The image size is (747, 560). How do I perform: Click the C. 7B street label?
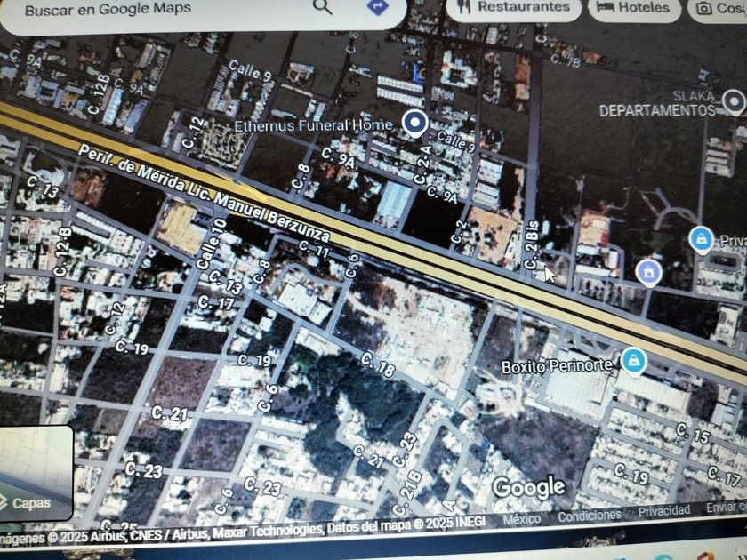[x=566, y=61]
